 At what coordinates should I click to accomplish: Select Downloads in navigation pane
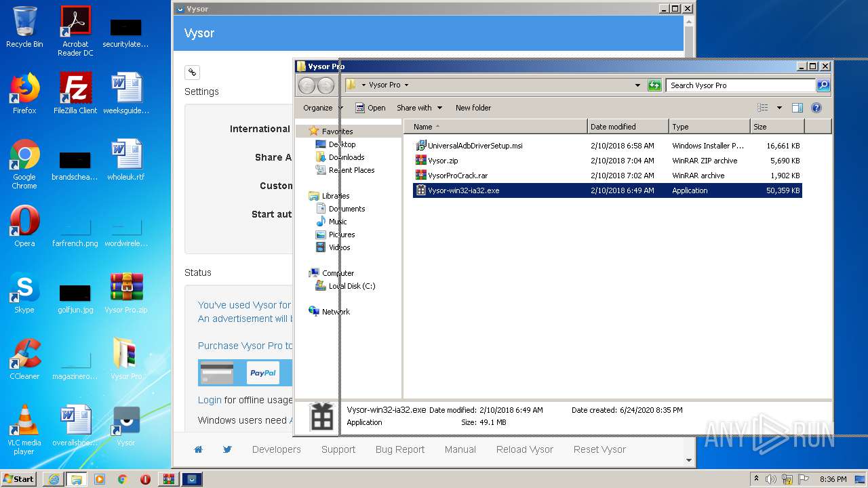[x=347, y=157]
